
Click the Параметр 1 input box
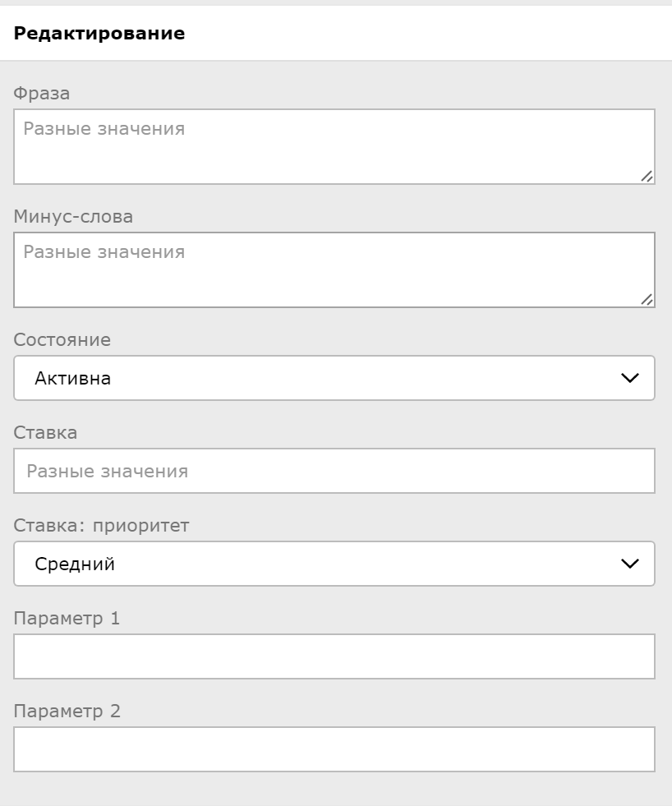(334, 656)
